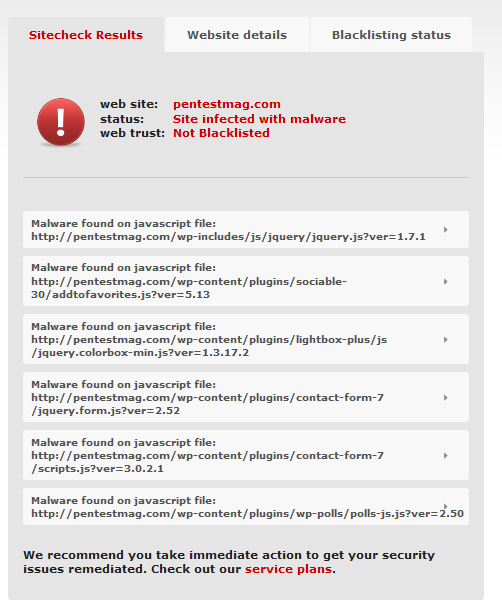Expand the contact-form-7 scripts.js entry arrow
The height and width of the screenshot is (605, 502).
(x=446, y=456)
